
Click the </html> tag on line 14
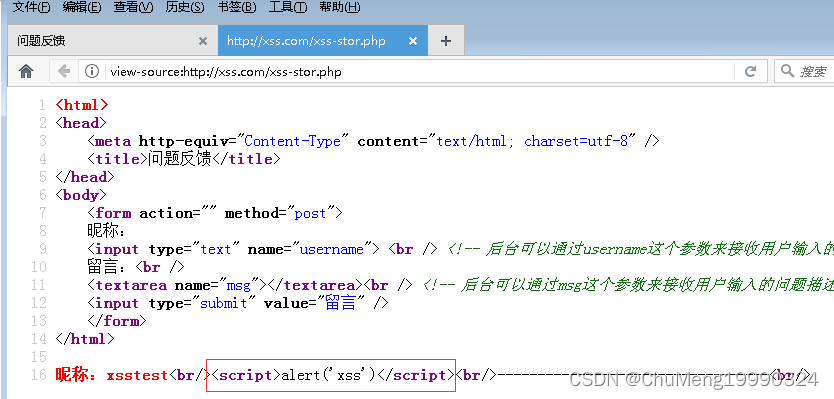click(85, 339)
